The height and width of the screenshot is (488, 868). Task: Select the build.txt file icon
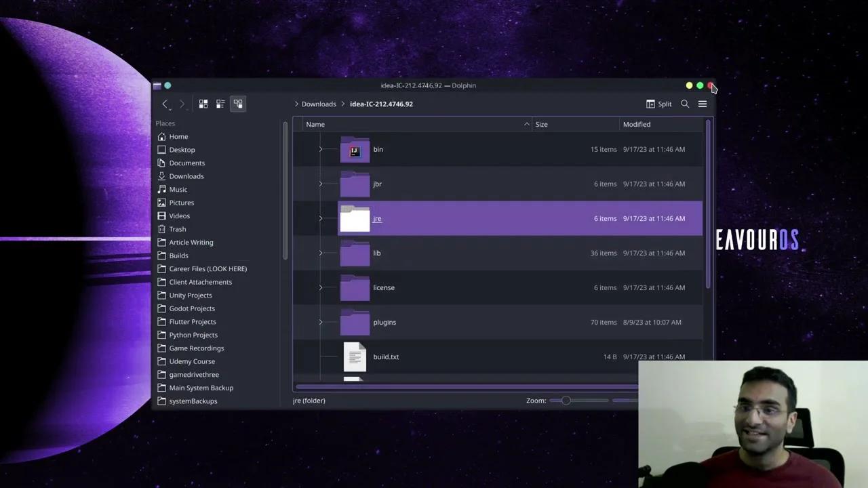(355, 357)
